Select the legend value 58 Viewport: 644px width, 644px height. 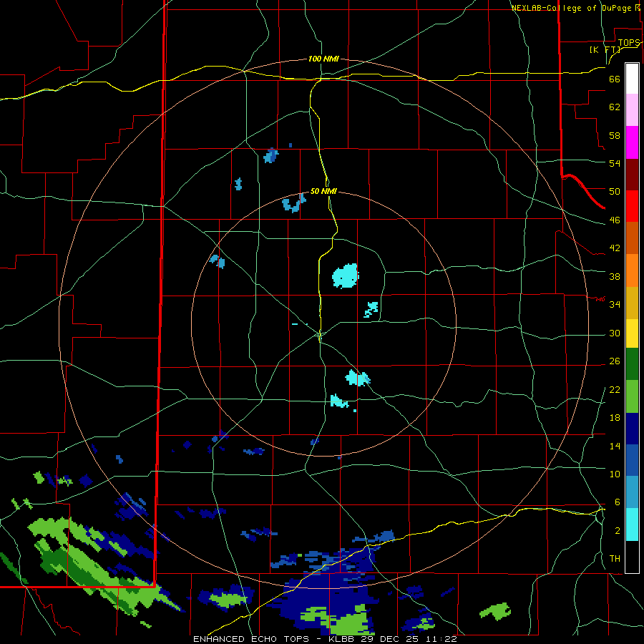coord(615,135)
